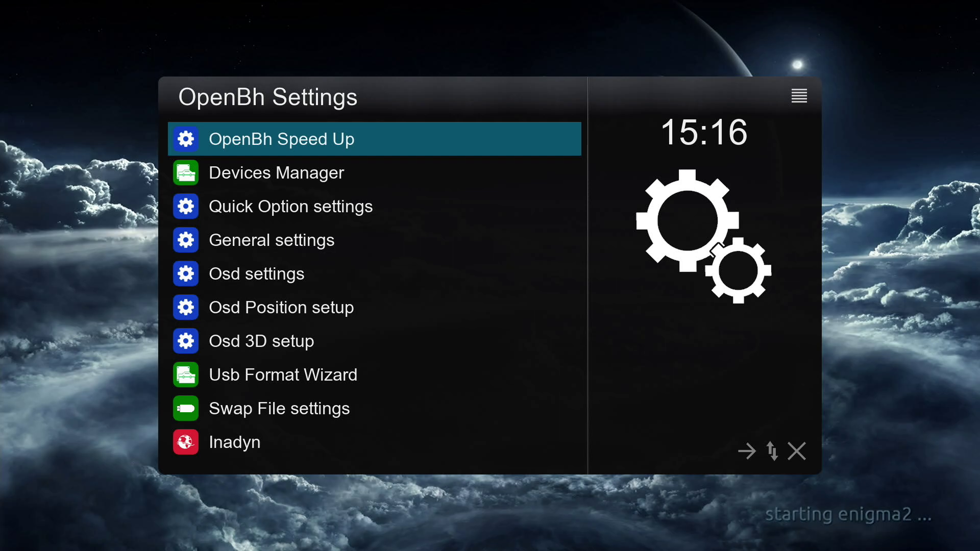Click the gear icon beside OpenBh Speed Up
Screen dimensions: 980x551
tap(186, 139)
